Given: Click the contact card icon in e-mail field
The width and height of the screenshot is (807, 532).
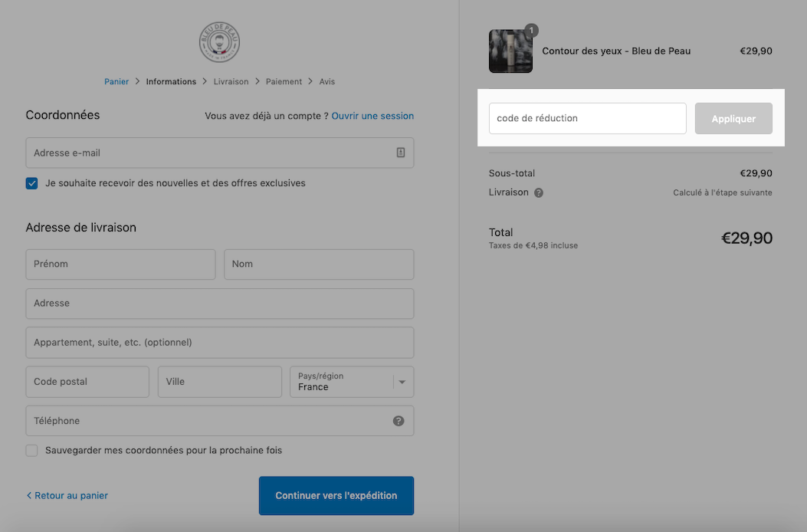Looking at the screenshot, I should point(400,153).
